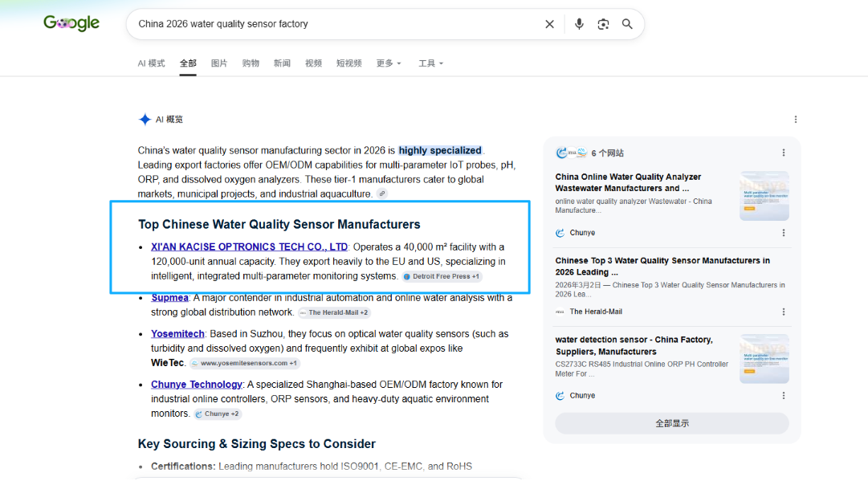
Task: Open the Supmea link
Action: pos(169,298)
